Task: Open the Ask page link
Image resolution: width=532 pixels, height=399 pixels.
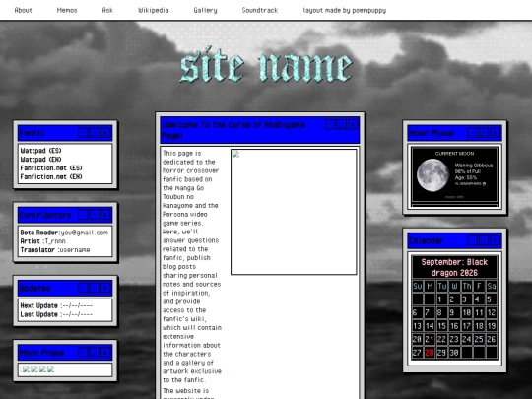Action: pyautogui.click(x=107, y=10)
